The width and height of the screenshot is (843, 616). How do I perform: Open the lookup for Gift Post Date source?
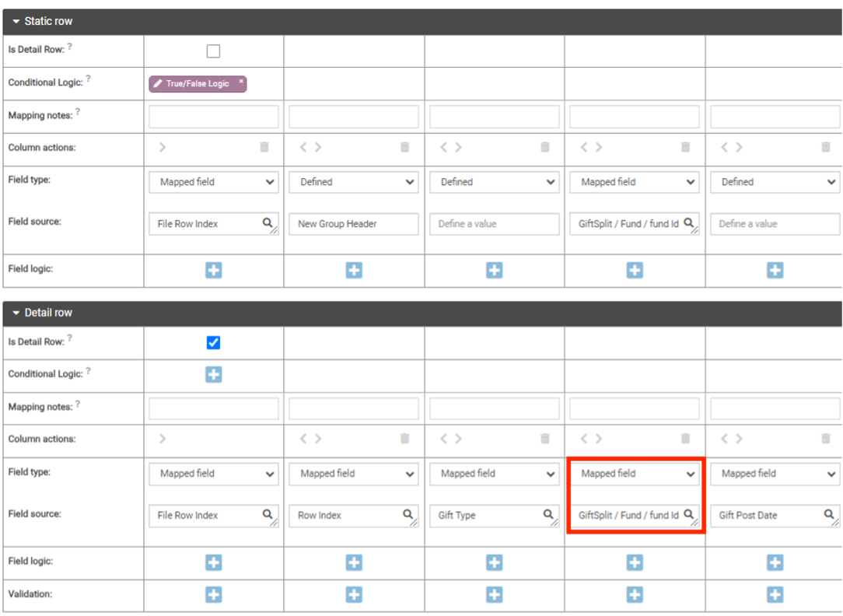point(830,515)
